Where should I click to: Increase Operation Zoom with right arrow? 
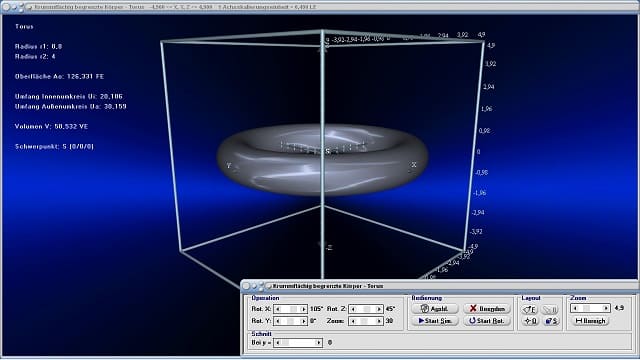pyautogui.click(x=379, y=321)
